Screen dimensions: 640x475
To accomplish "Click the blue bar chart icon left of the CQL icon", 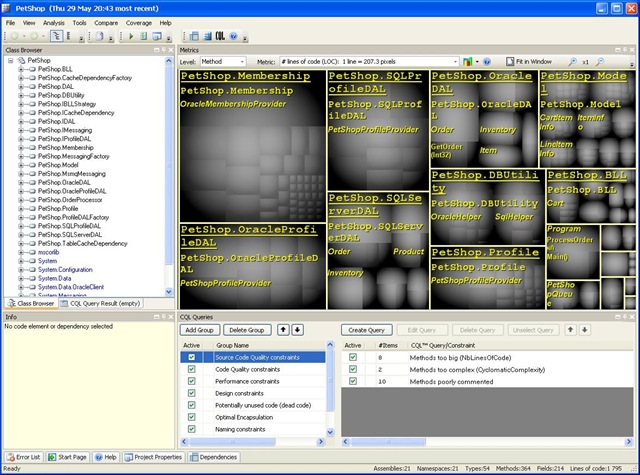I will coord(207,36).
